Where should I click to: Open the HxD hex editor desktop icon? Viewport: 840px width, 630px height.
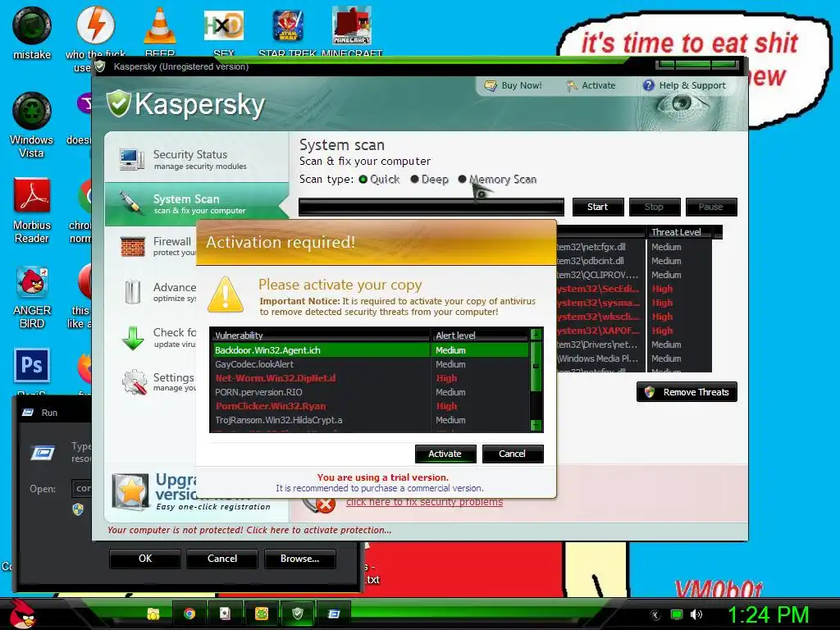coord(224,25)
